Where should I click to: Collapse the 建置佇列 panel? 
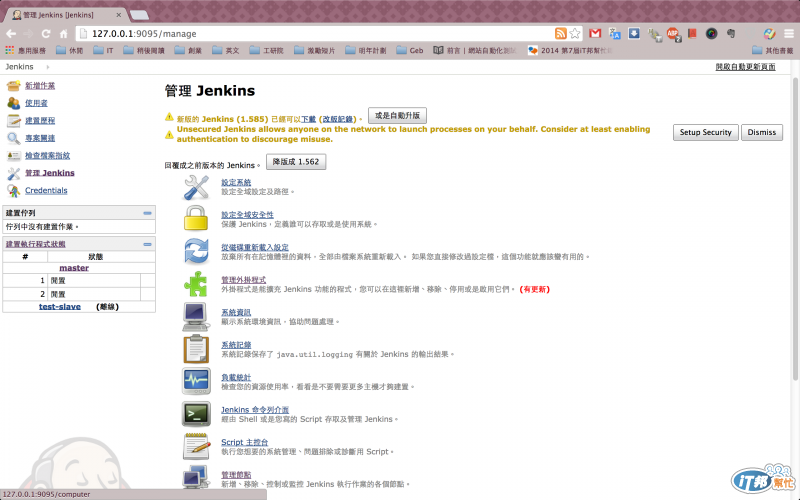(147, 213)
